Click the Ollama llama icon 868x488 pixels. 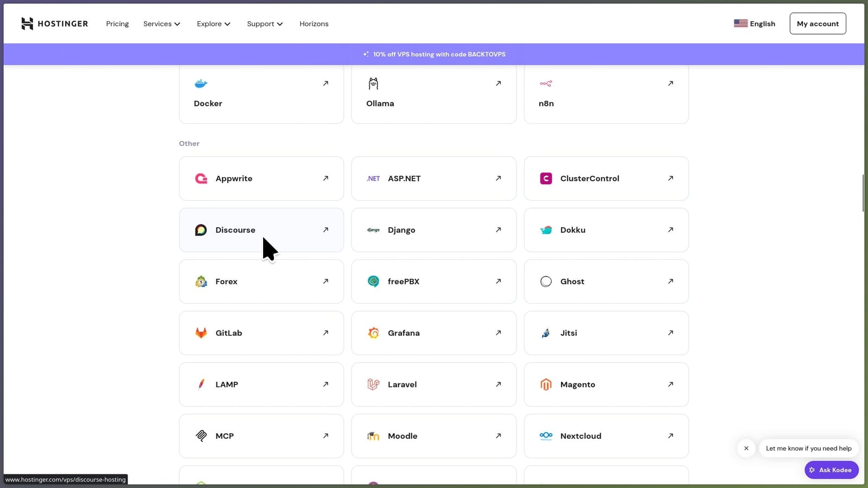(373, 84)
